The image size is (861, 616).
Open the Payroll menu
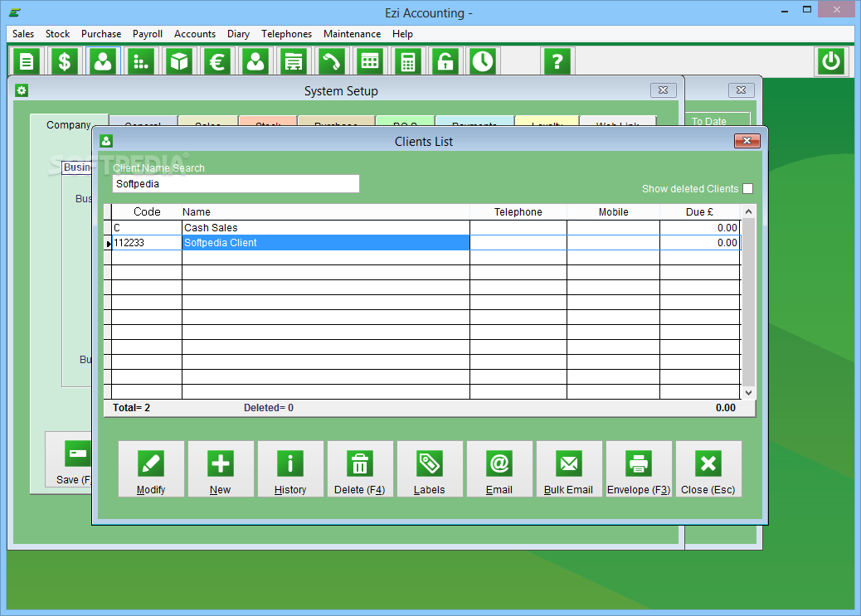point(148,34)
